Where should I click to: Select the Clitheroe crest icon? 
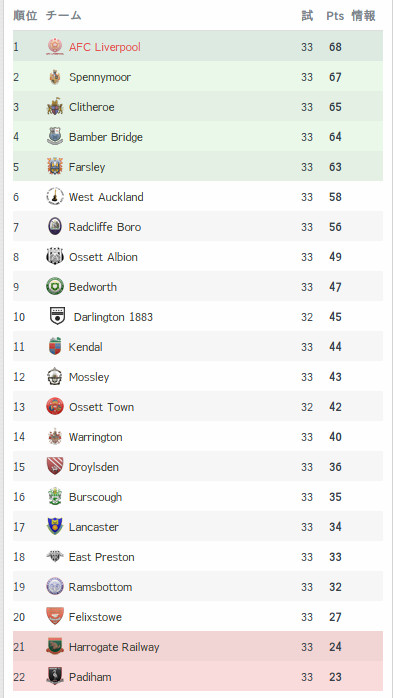(x=55, y=107)
